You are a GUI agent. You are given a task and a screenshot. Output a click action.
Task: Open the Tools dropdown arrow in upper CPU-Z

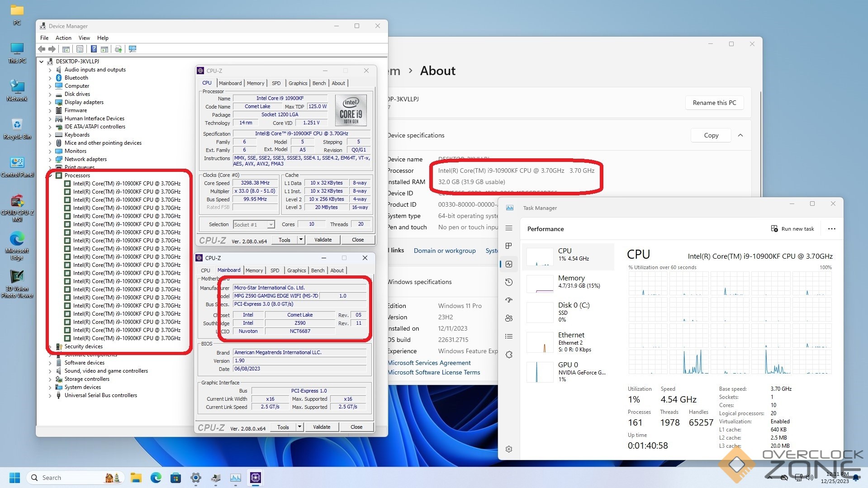point(301,240)
